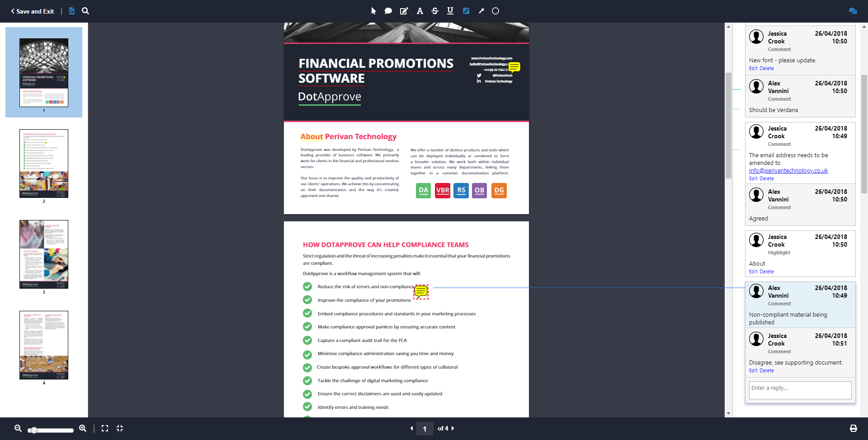This screenshot has height=440, width=868.
Task: Go to next page arrow
Action: click(x=453, y=428)
